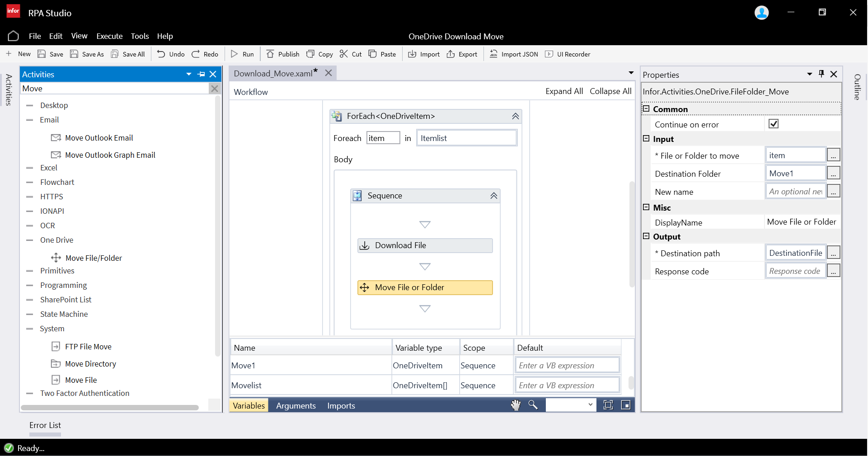Toggle the Continue on error checkbox
868x456 pixels.
[x=773, y=124]
